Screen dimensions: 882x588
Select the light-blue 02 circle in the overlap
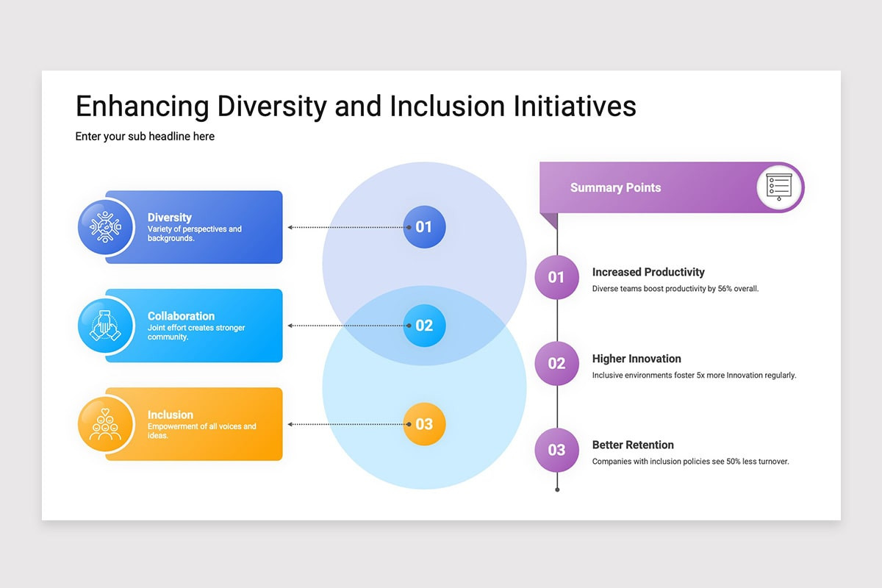coord(424,326)
